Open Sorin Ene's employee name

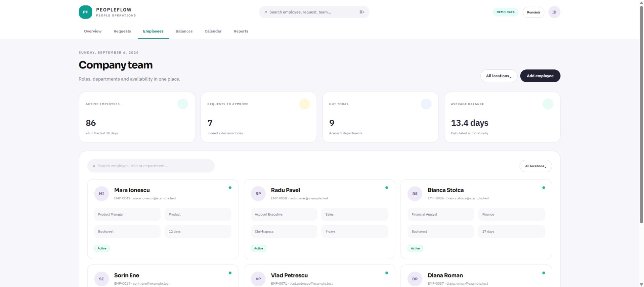point(126,275)
